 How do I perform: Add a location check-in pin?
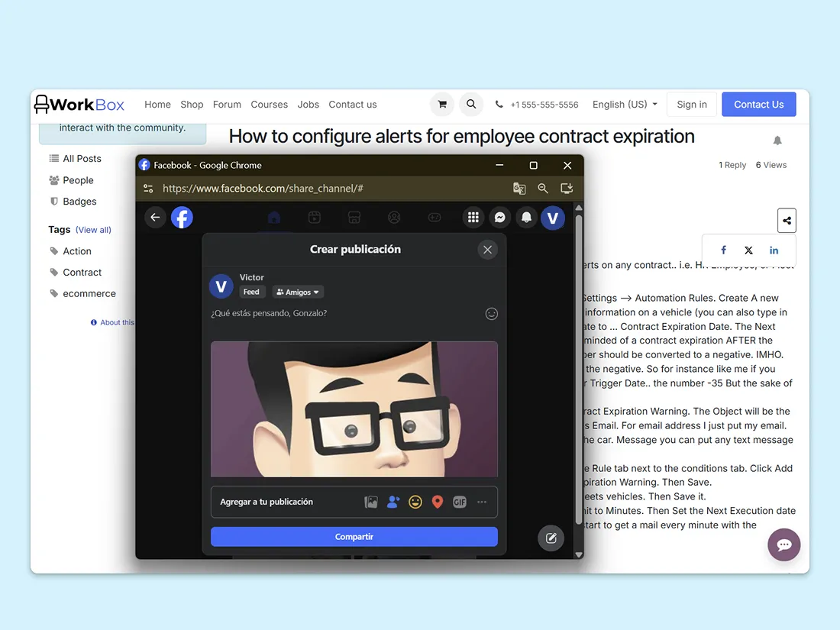438,502
